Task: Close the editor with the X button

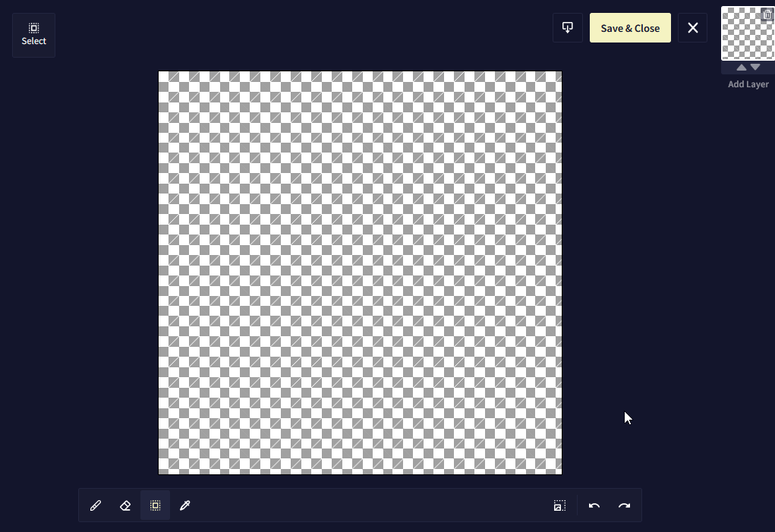Action: point(692,27)
